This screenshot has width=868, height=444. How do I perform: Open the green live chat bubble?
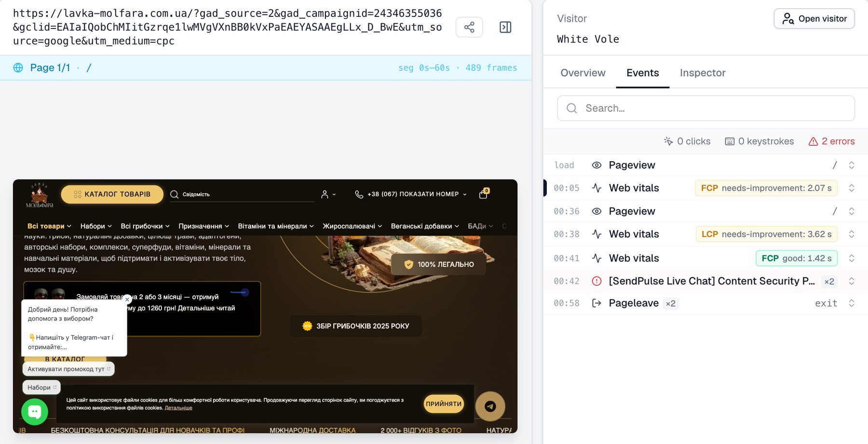[35, 412]
